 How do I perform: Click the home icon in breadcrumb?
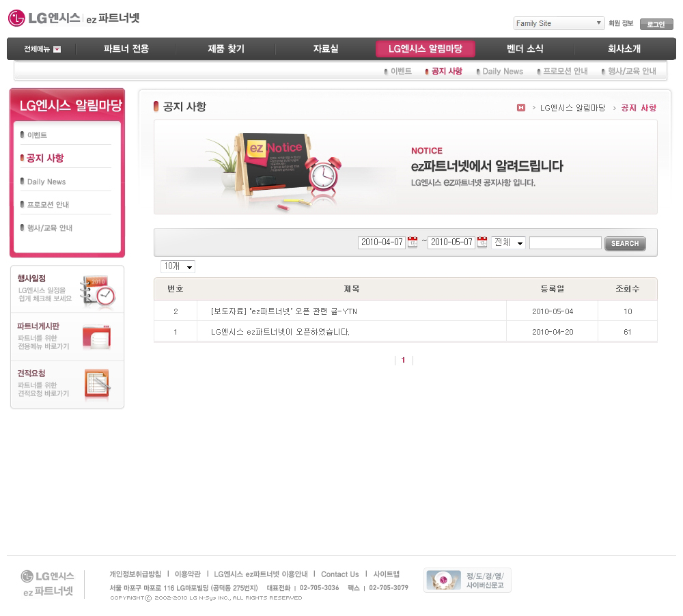point(521,108)
